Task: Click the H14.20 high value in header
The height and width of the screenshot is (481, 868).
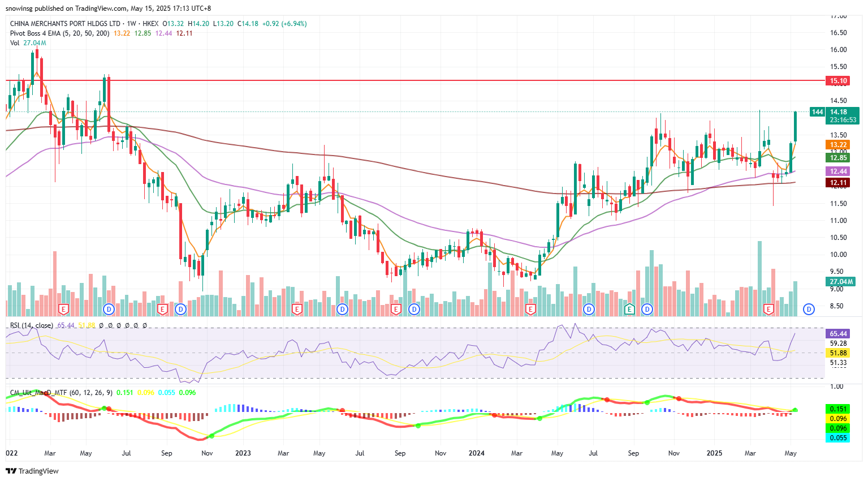Action: pyautogui.click(x=198, y=24)
